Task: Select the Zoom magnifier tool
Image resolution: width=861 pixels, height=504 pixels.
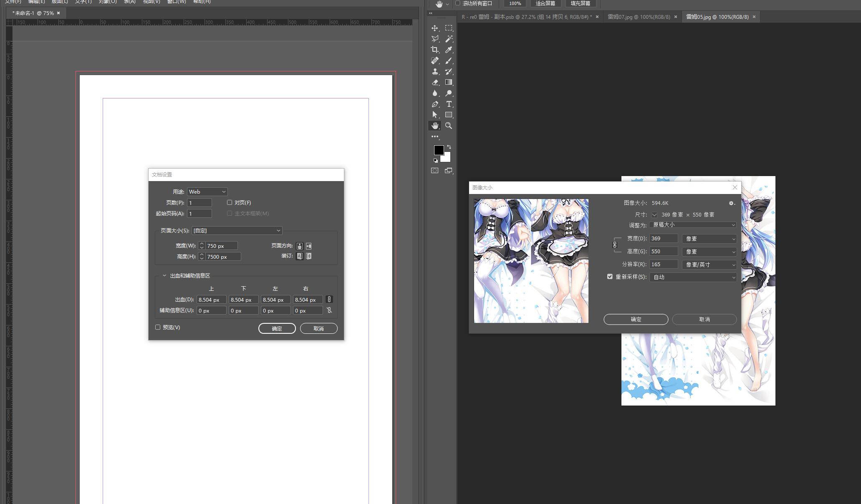Action: coord(449,126)
